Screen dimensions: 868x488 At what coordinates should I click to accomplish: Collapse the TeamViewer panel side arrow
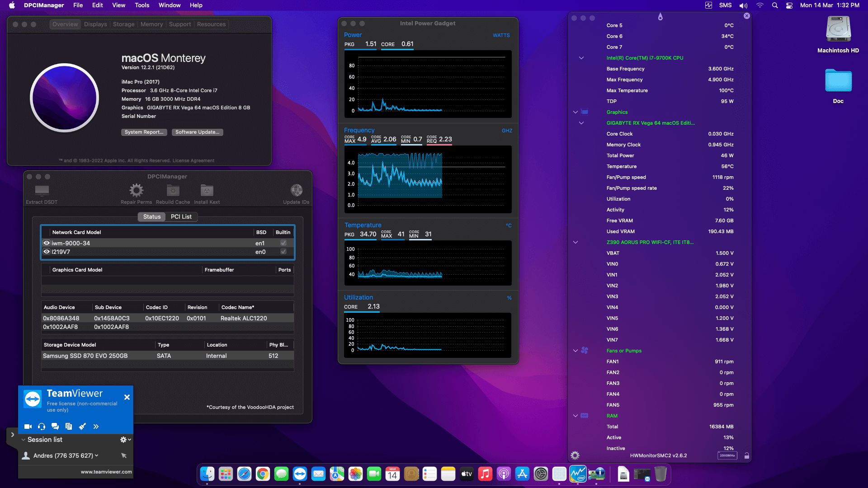pos(12,435)
